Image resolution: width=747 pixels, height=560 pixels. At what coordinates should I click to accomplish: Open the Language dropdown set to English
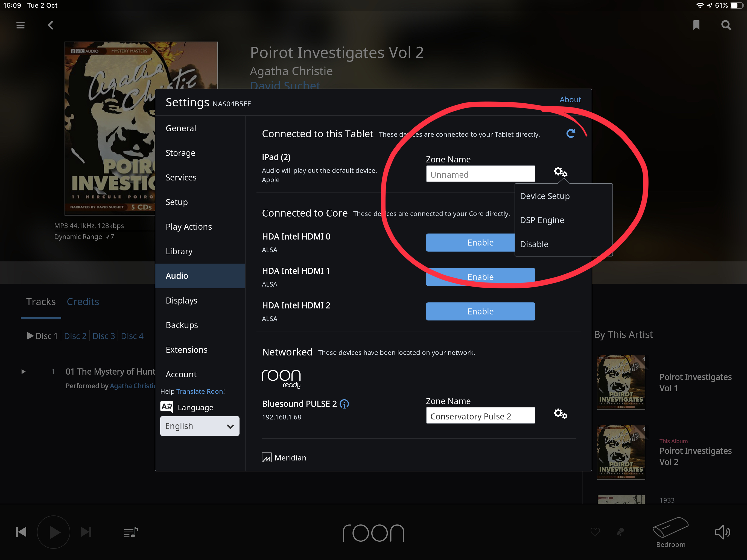point(200,426)
